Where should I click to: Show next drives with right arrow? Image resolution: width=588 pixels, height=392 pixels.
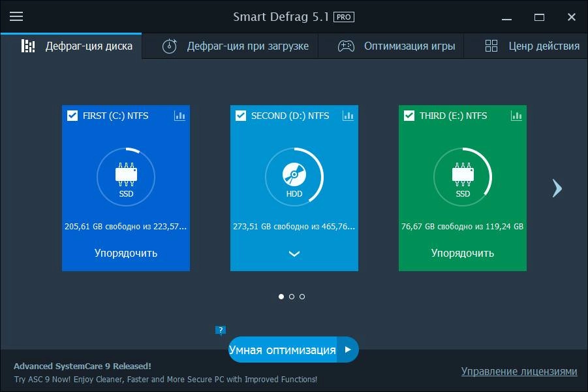[x=557, y=188]
